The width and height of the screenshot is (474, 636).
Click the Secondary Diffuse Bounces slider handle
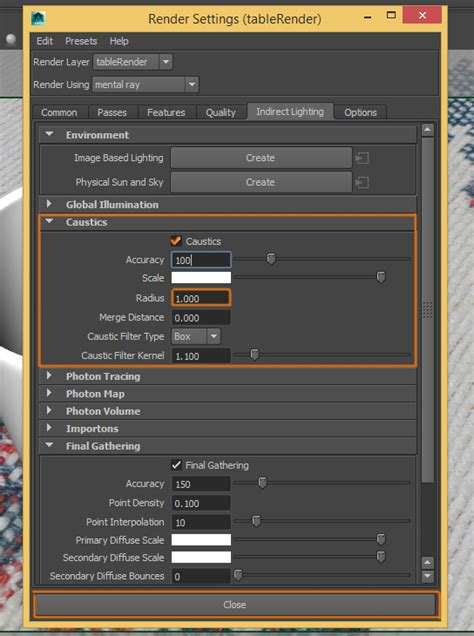coord(238,575)
